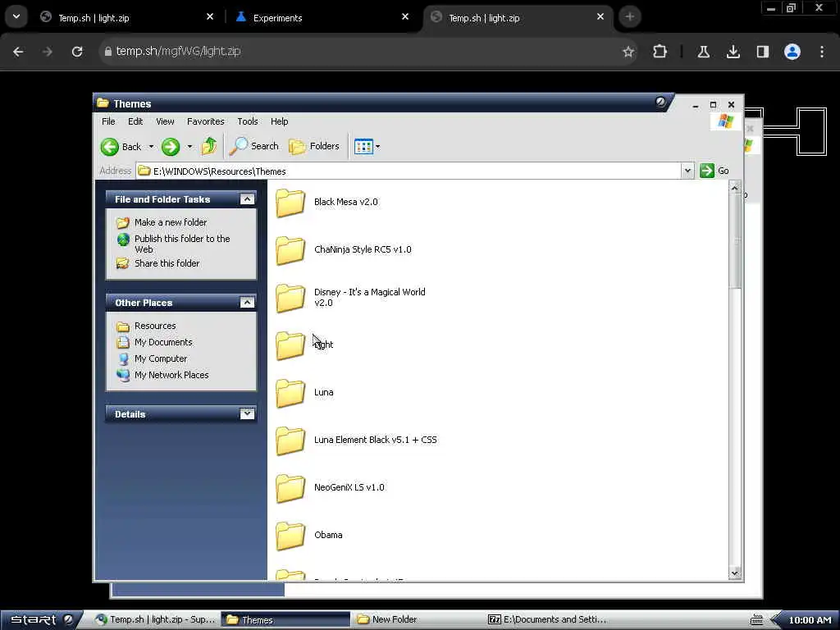Reload the browser page
This screenshot has height=630, width=840.
[77, 52]
